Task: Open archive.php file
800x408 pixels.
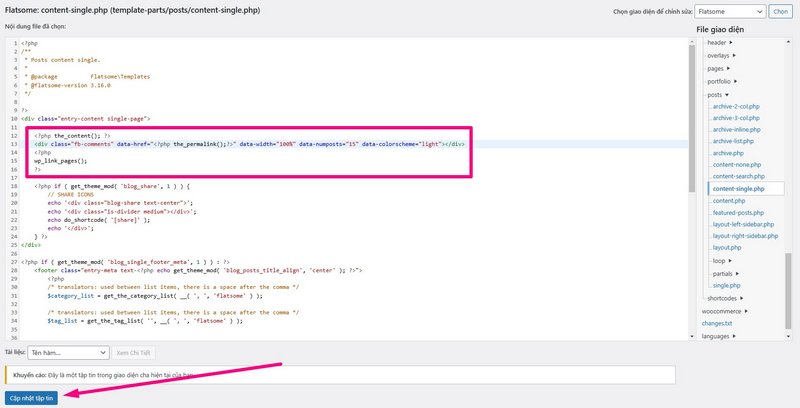Action: point(728,153)
